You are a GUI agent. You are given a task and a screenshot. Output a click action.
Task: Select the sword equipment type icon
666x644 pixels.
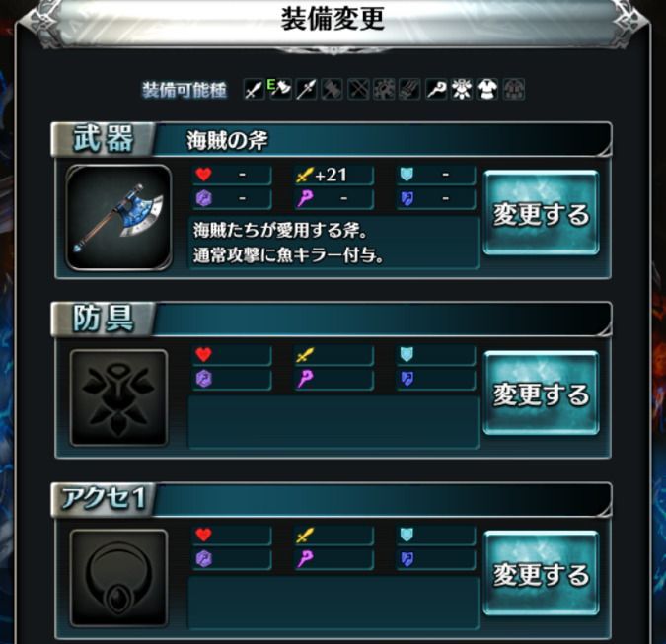[x=254, y=90]
